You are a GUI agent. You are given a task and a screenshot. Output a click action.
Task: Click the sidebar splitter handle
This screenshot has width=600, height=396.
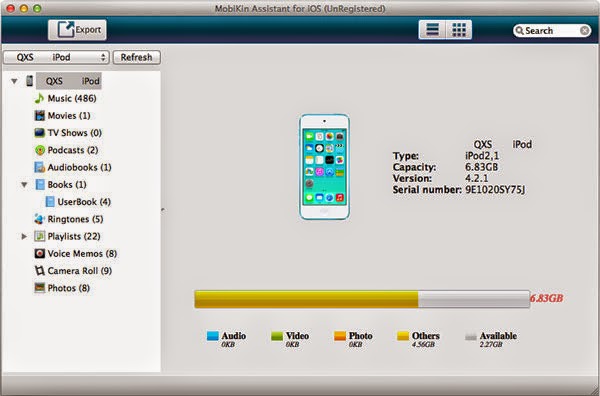(x=163, y=210)
